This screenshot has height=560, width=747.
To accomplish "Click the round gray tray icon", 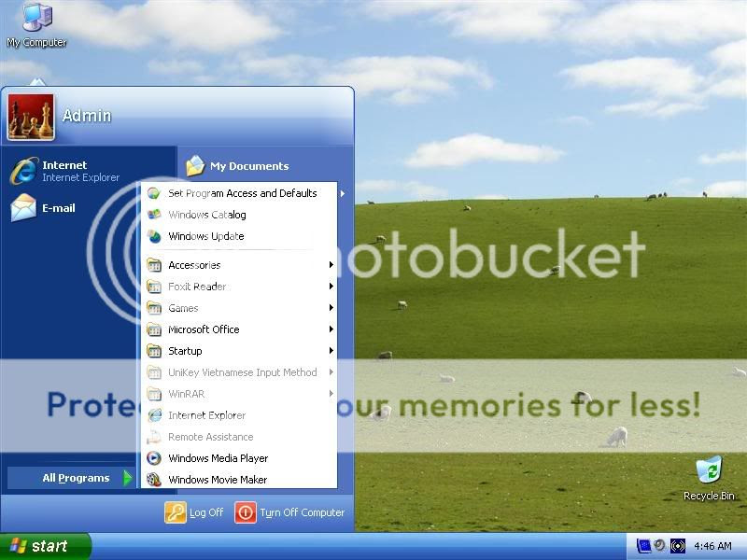I will pyautogui.click(x=660, y=545).
